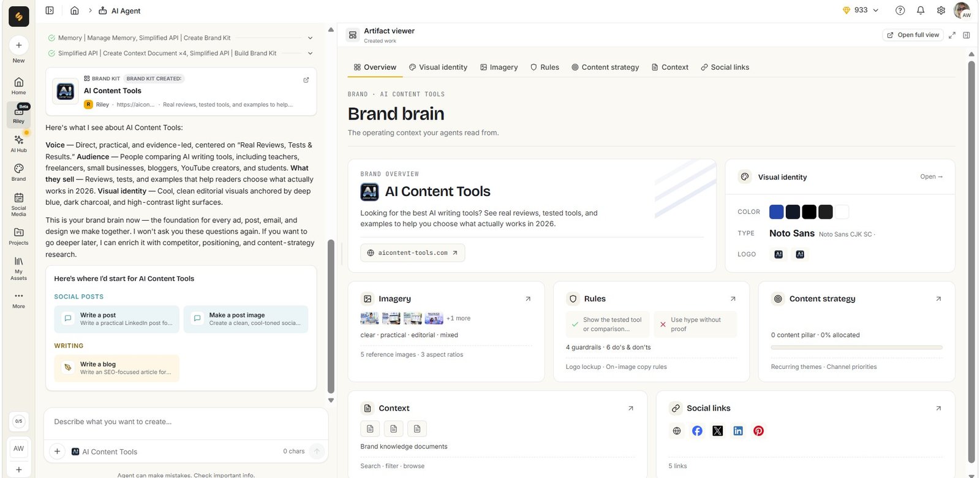The height and width of the screenshot is (478, 980).
Task: Open Context card arrow
Action: pos(631,408)
